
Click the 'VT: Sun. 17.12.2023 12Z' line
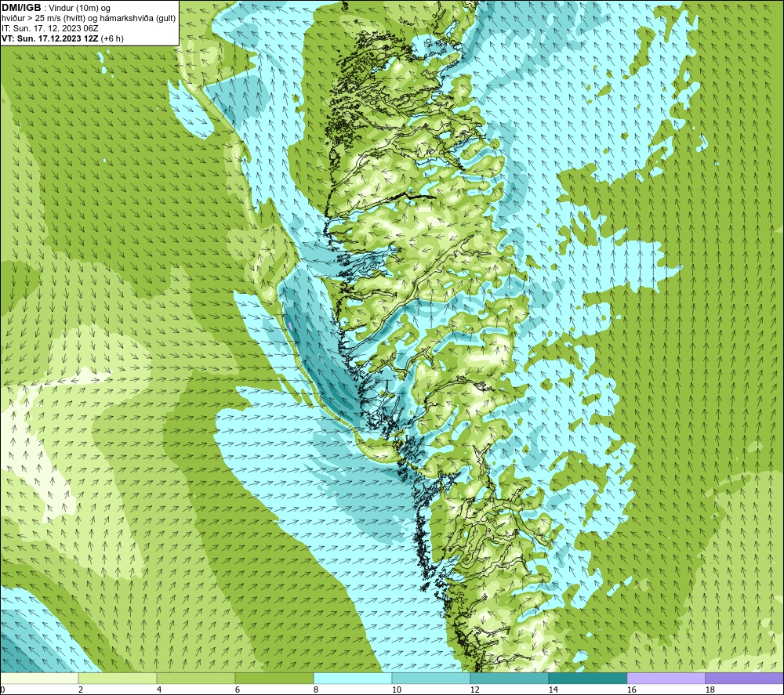pos(49,38)
